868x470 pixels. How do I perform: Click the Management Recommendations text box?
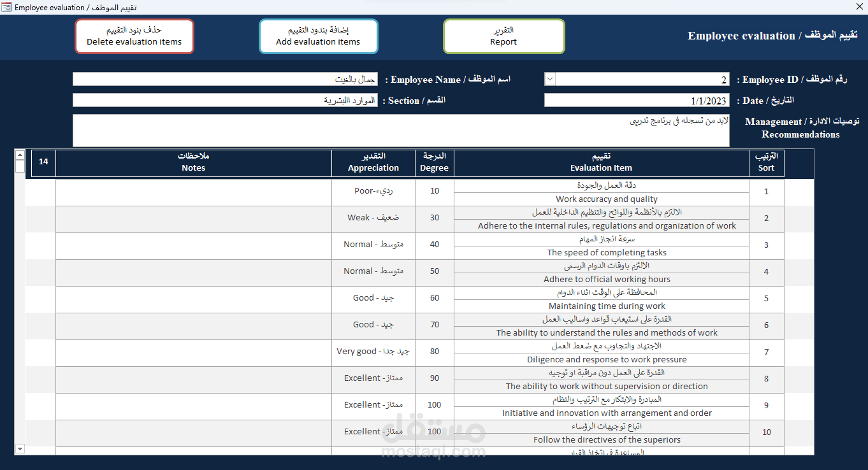coord(401,131)
